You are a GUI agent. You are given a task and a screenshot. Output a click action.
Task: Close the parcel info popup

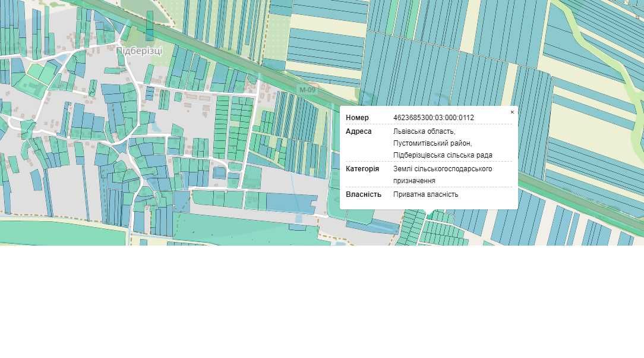[512, 112]
